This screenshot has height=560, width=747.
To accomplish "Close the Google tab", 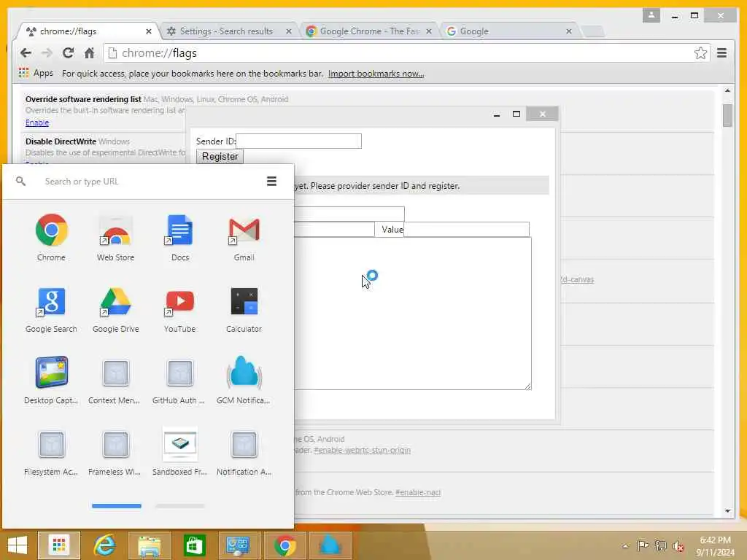I will [x=569, y=31].
